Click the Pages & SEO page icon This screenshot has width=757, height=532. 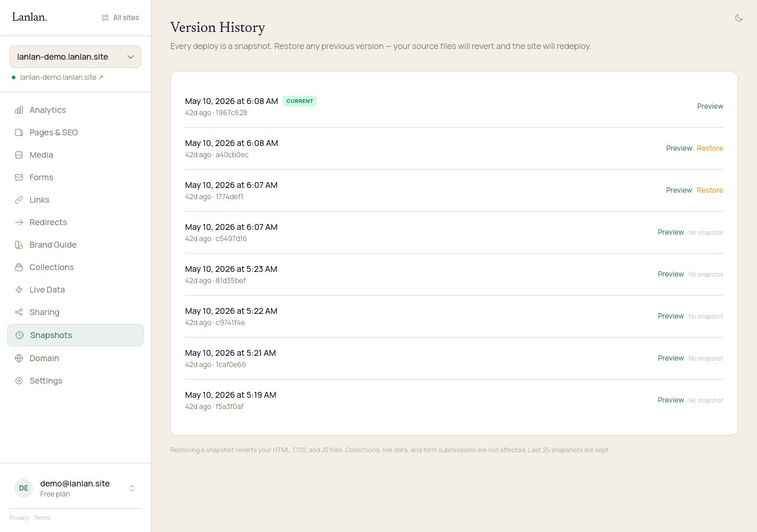click(19, 132)
